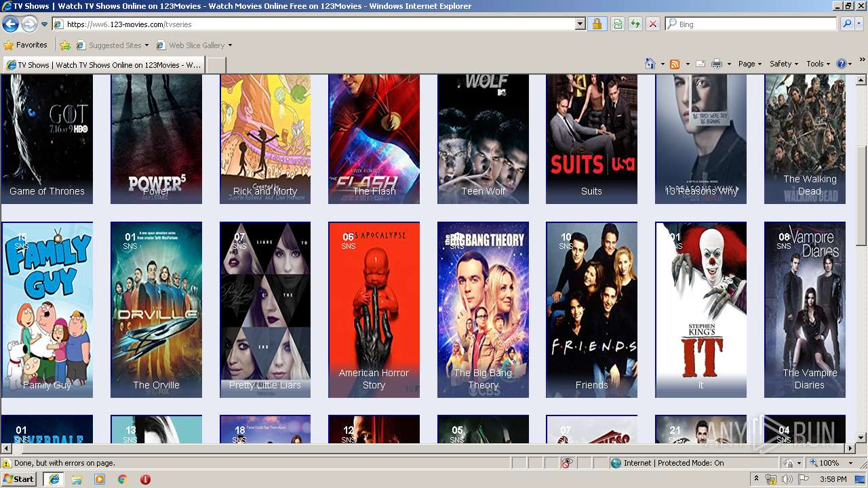This screenshot has width=868, height=488.
Task: Click the horizontal scrollbar right arrow
Action: [x=850, y=449]
